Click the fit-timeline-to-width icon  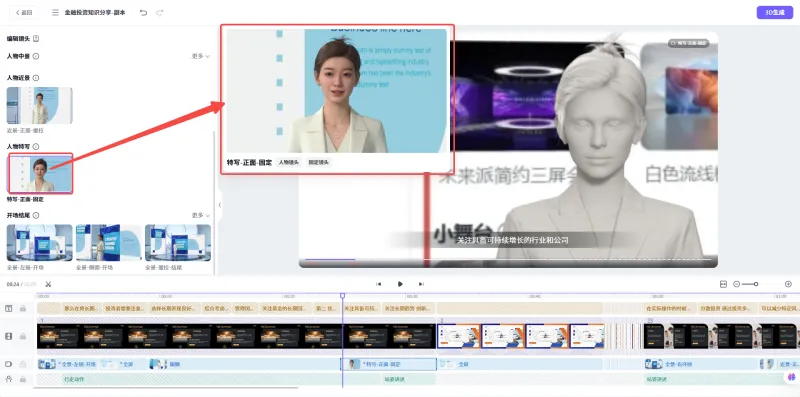(x=723, y=284)
